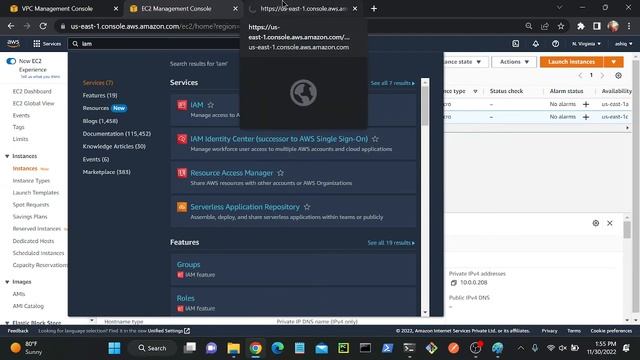
Task: Toggle the New EC2 Experience switch
Action: tap(11, 61)
